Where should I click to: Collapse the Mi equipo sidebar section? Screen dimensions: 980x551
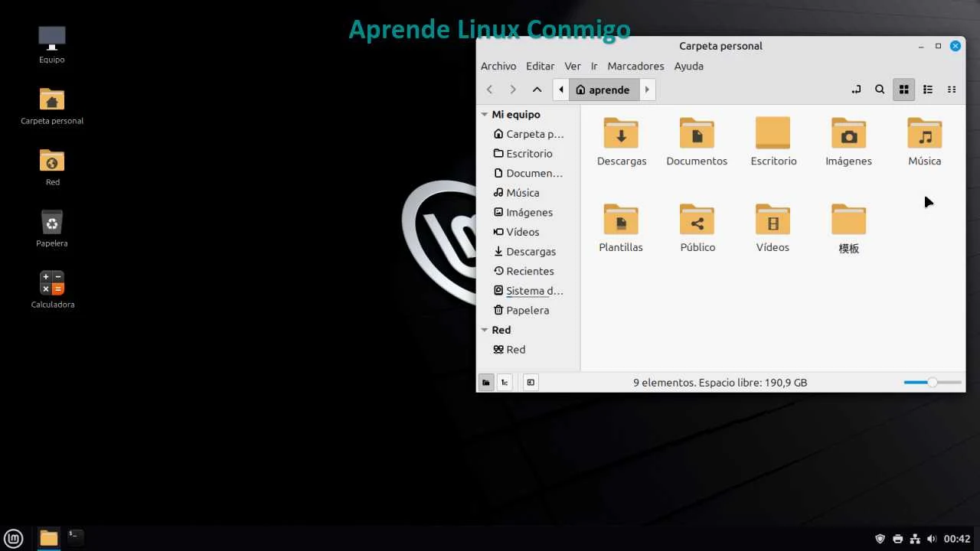coord(484,115)
